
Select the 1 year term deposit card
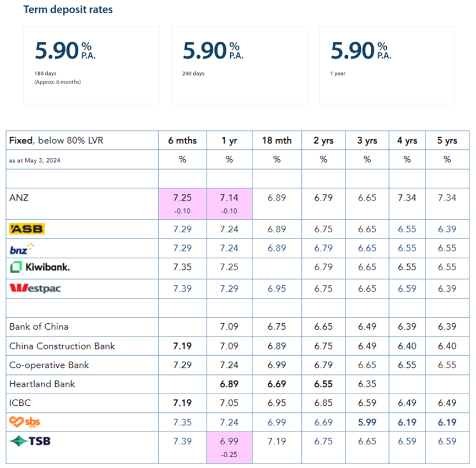[x=387, y=65]
